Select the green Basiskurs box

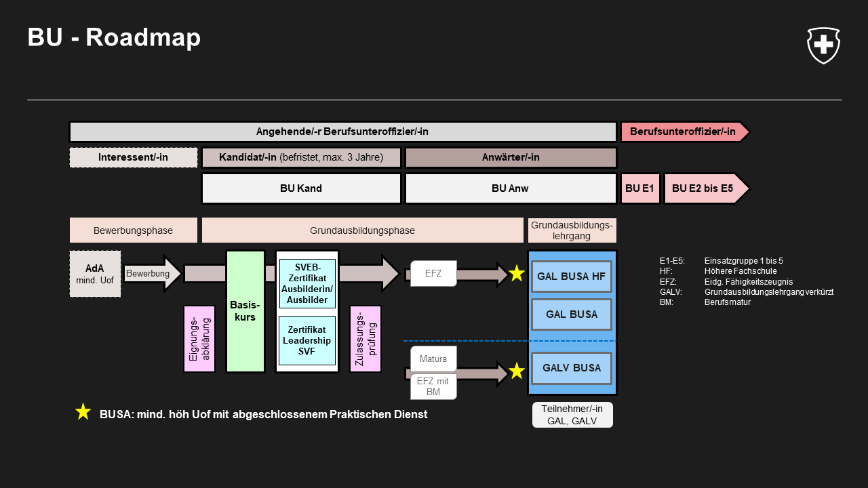245,311
